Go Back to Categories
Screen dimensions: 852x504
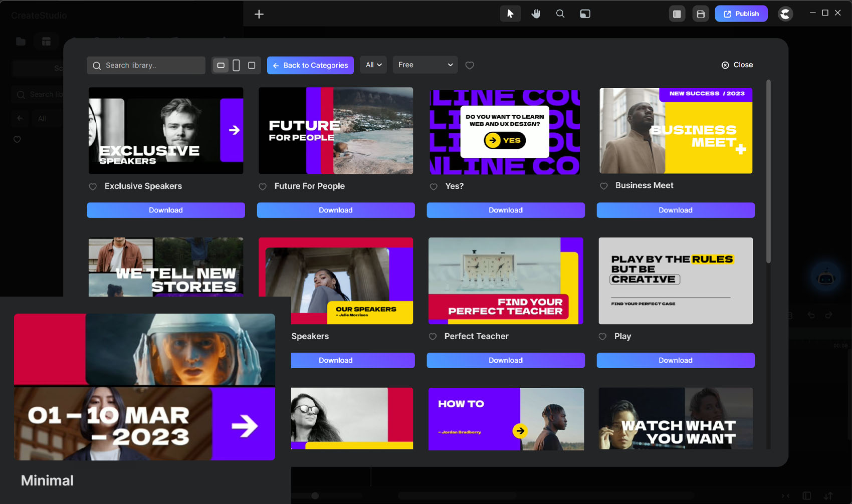pos(310,65)
